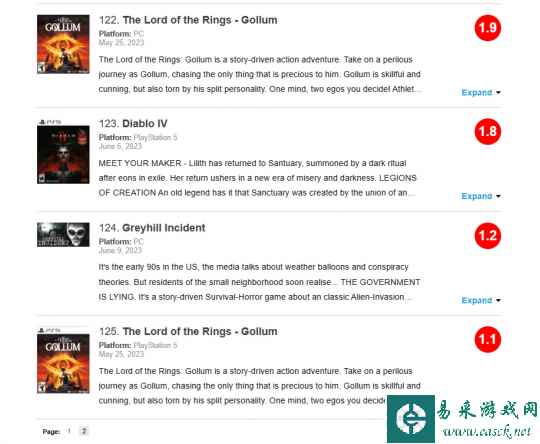This screenshot has width=540, height=444.
Task: Open title link 122 The Lord of the Rings - Gollum
Action: [x=200, y=20]
